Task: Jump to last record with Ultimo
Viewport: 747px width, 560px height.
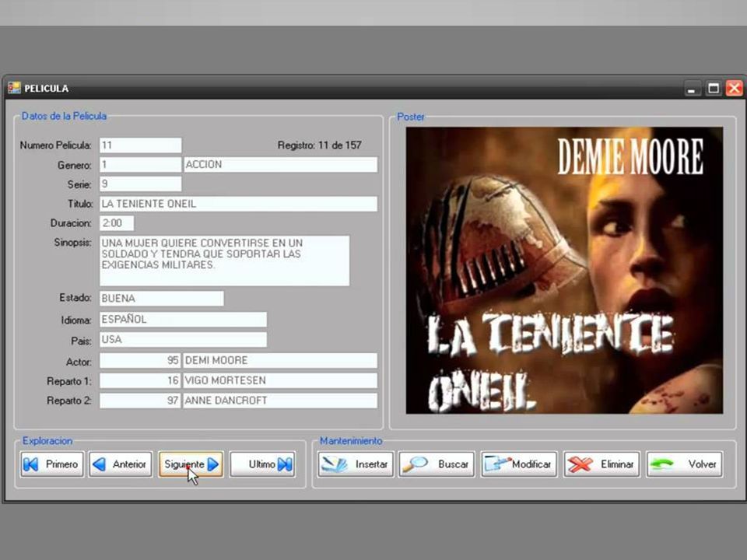Action: (x=262, y=464)
